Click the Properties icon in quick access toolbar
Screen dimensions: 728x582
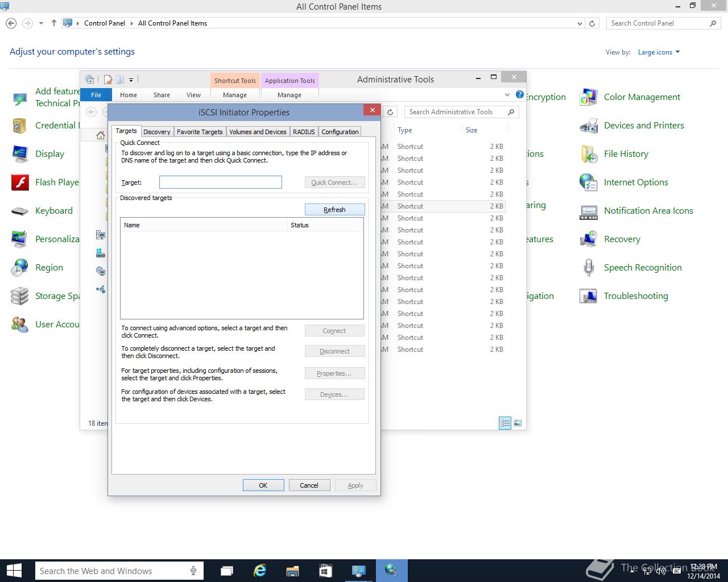tap(108, 80)
